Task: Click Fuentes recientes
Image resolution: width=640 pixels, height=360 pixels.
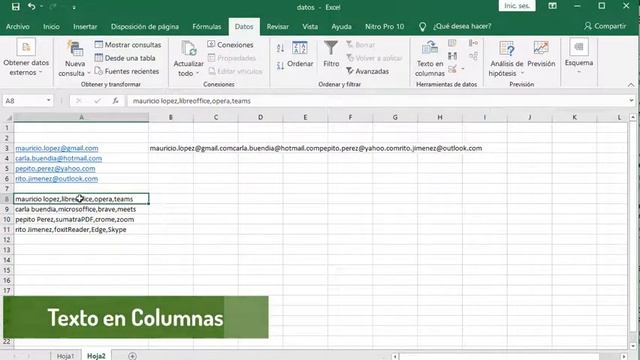Action: [127, 71]
